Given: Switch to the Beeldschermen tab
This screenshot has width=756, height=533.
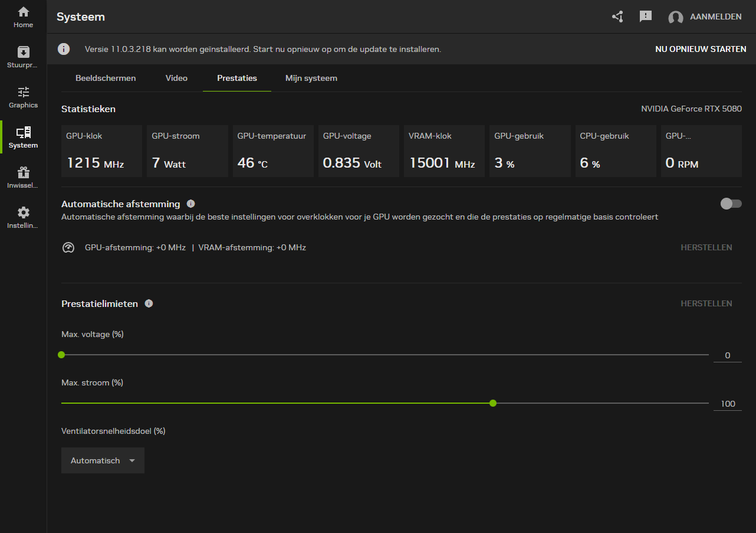Looking at the screenshot, I should click(106, 78).
